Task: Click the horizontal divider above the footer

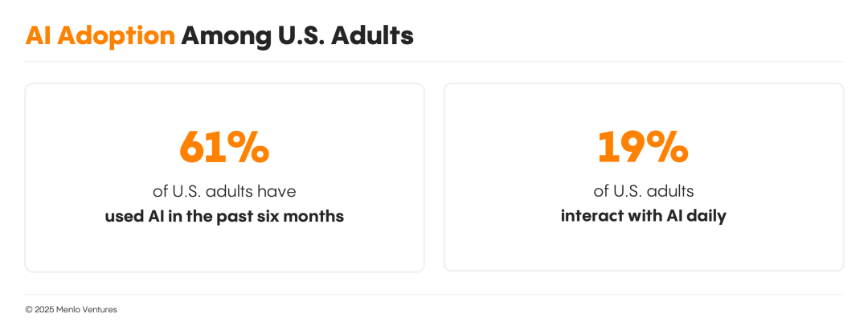Action: 434,294
